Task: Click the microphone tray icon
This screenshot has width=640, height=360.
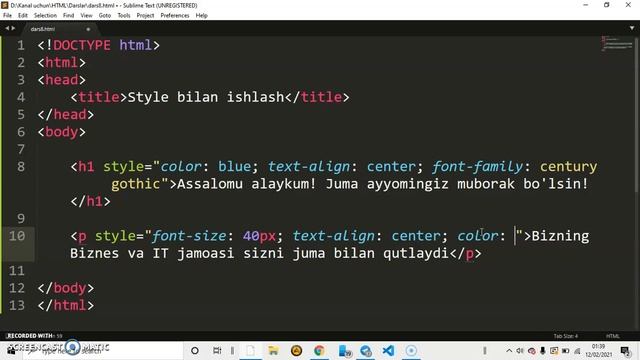Action: pos(543,351)
